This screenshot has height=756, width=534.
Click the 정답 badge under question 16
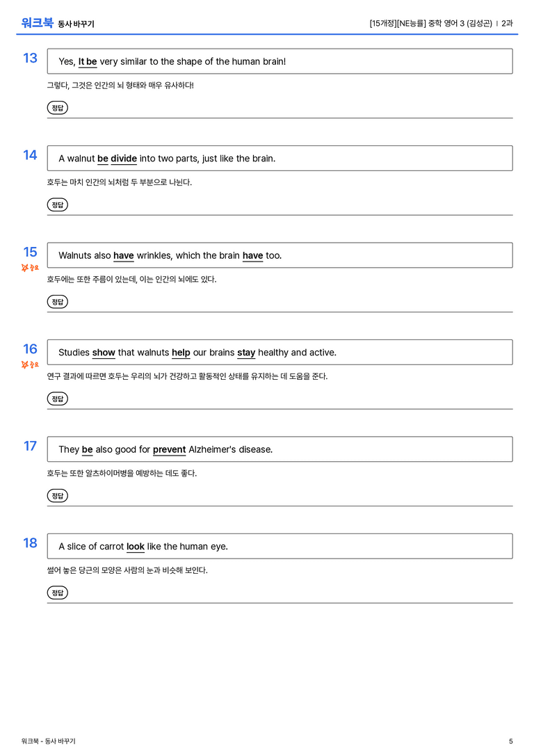click(x=57, y=399)
